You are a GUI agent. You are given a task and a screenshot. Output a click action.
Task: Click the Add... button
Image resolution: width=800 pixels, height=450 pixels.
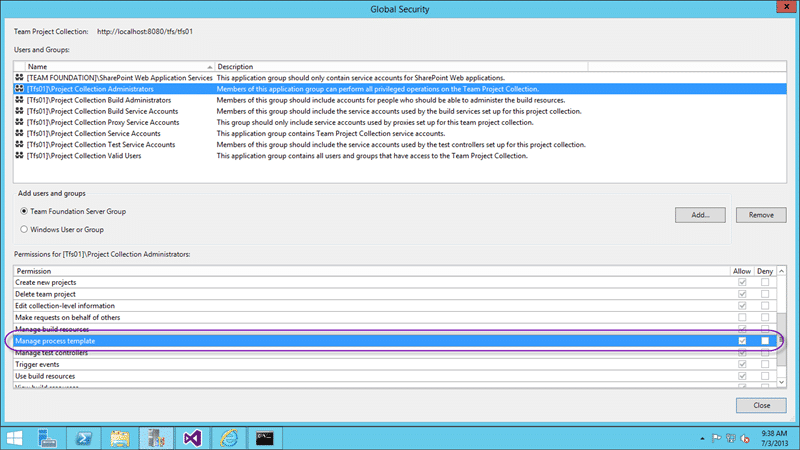[700, 215]
